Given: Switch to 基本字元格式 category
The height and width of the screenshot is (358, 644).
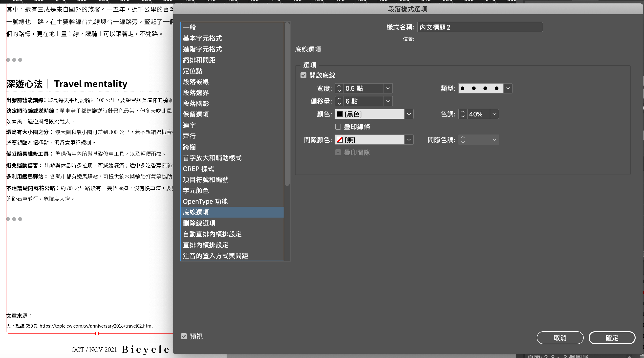Looking at the screenshot, I should coord(202,38).
